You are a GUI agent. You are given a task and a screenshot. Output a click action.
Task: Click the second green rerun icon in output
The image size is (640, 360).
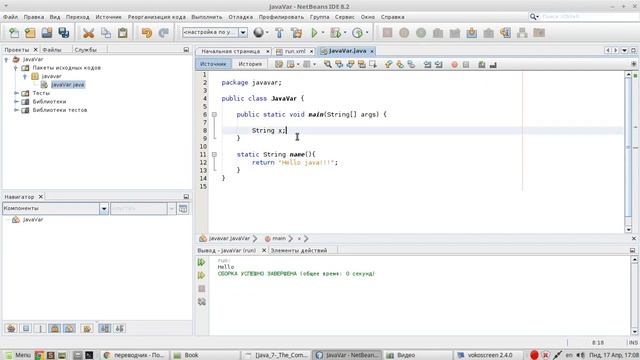click(202, 276)
